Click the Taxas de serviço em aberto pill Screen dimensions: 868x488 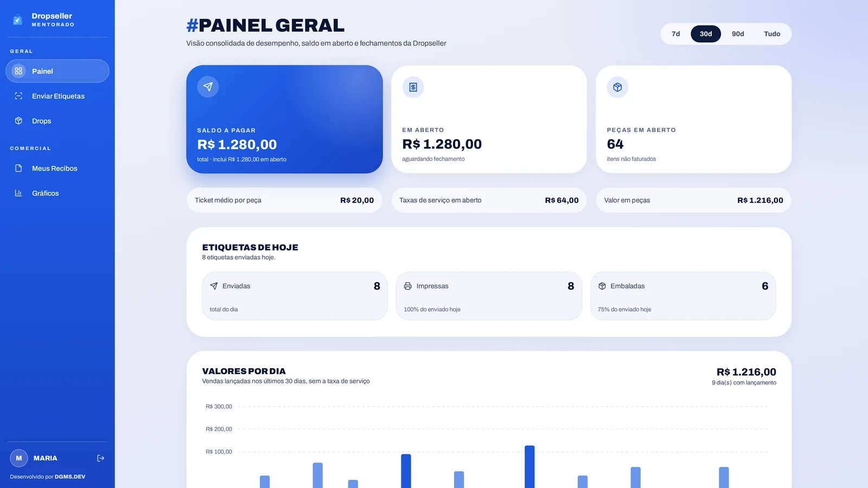[x=489, y=200]
